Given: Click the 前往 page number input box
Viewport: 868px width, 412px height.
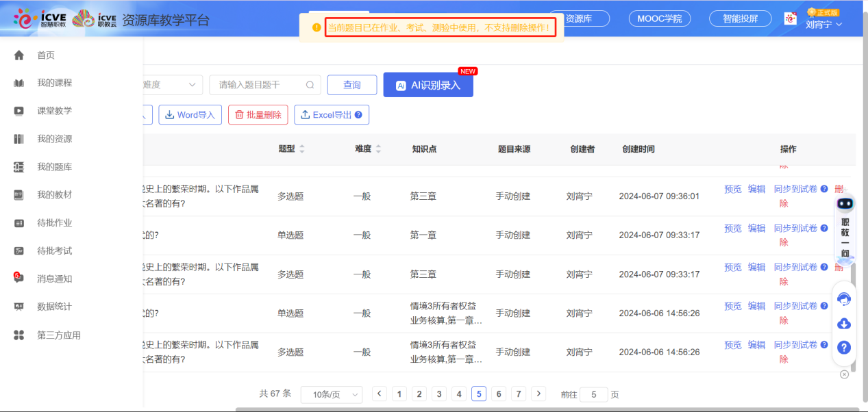Looking at the screenshot, I should coord(593,394).
